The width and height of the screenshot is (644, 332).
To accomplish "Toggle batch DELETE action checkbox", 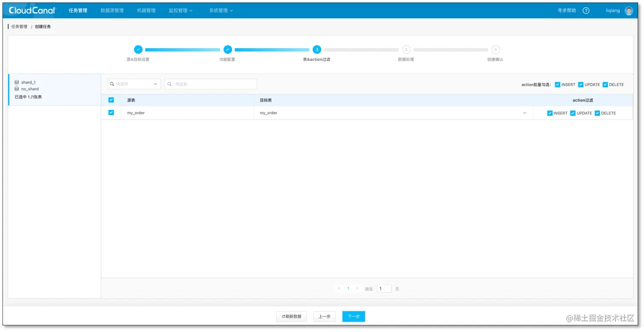I will (605, 84).
